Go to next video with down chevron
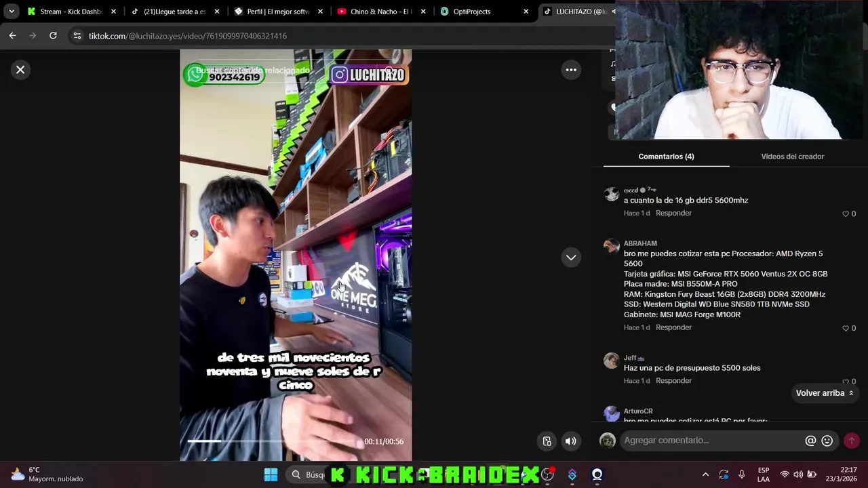868x488 pixels. (x=571, y=258)
